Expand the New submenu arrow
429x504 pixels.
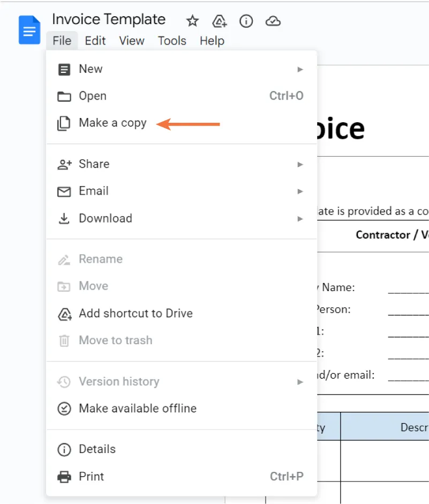(x=300, y=69)
